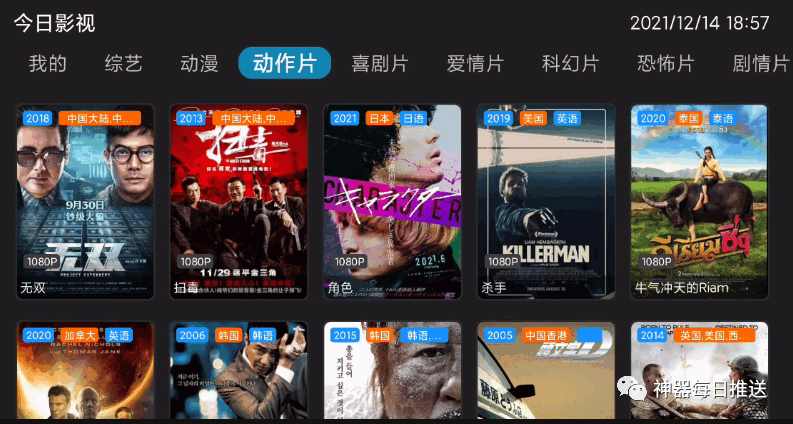
Task: Click the 1080P badge on 无双
Action: click(40, 262)
